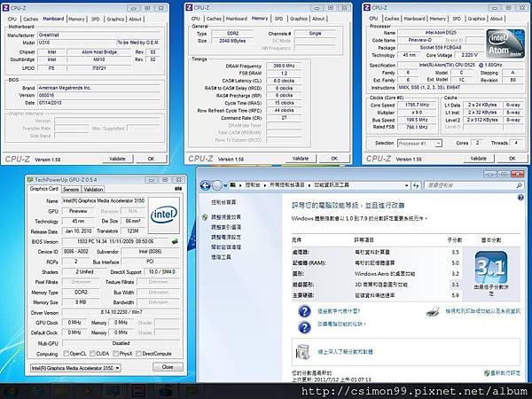
Task: Click the Core Speed value 1795.7 MHz
Action: (417, 105)
